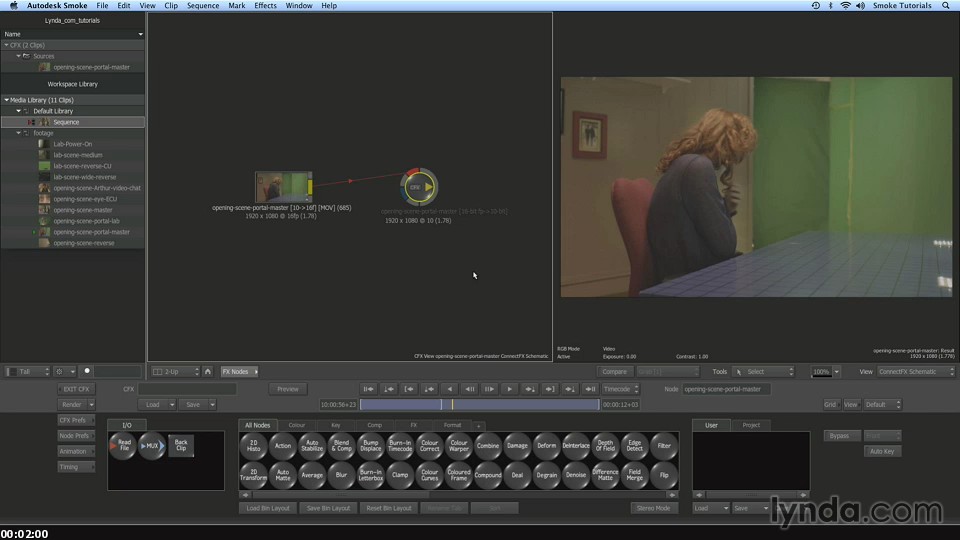Click the CFX output node in schematic
This screenshot has width=960, height=540.
(x=418, y=186)
